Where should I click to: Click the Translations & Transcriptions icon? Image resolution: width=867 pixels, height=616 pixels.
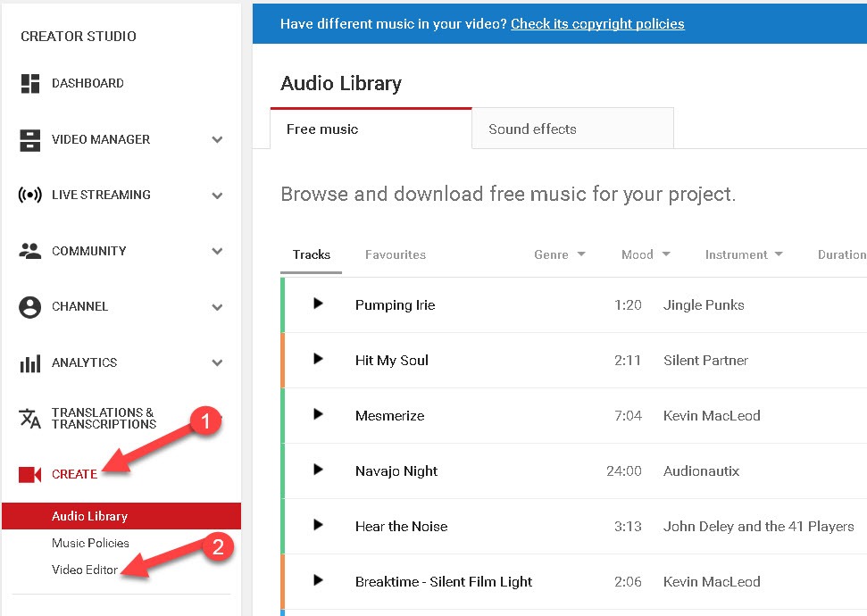tap(30, 419)
